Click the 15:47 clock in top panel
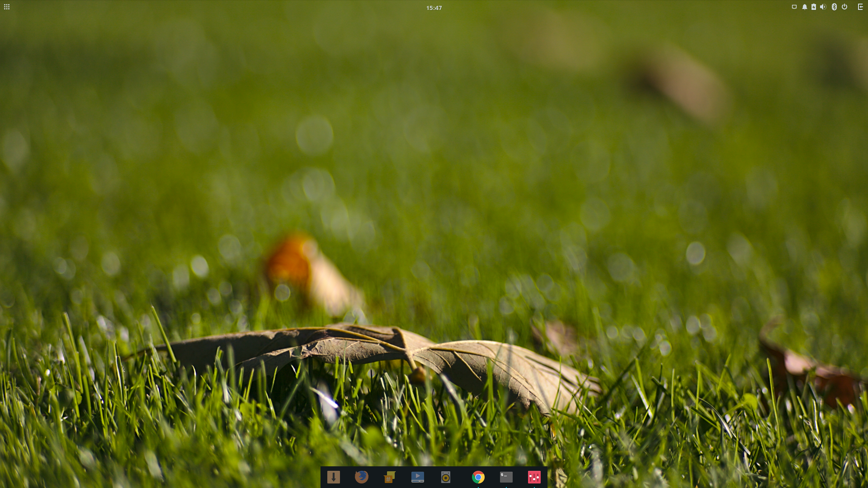Image resolution: width=868 pixels, height=488 pixels. (x=434, y=8)
